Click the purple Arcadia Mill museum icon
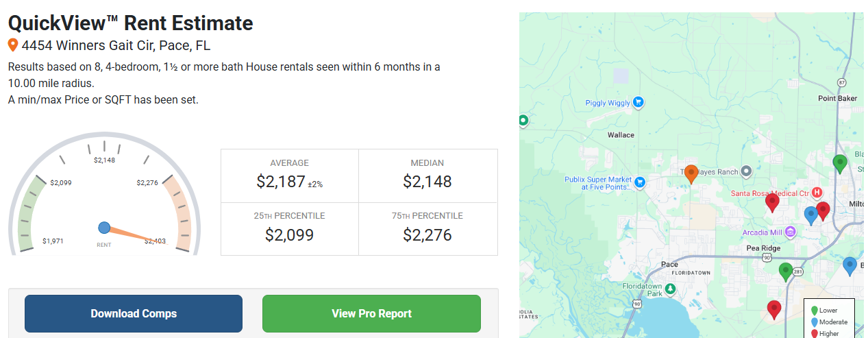The width and height of the screenshot is (868, 338). pos(790,232)
